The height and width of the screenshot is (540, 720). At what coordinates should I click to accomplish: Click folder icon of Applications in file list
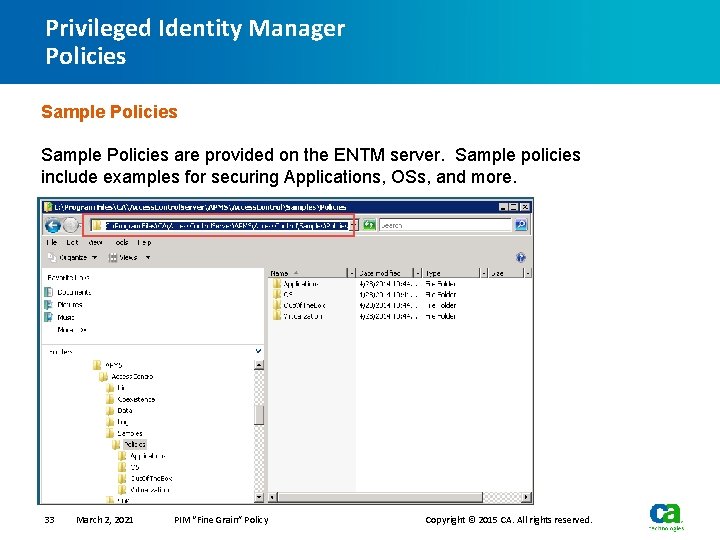[276, 284]
